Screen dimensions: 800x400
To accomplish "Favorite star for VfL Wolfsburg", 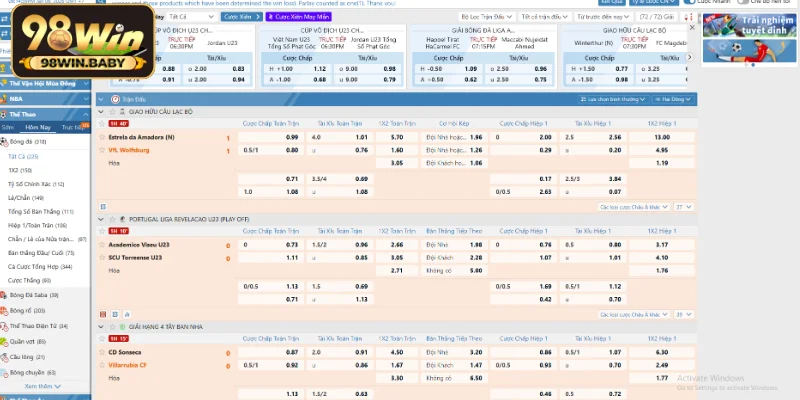I will click(103, 150).
